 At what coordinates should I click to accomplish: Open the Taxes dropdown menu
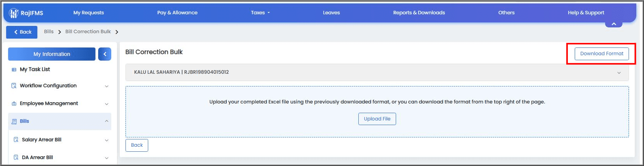260,13
